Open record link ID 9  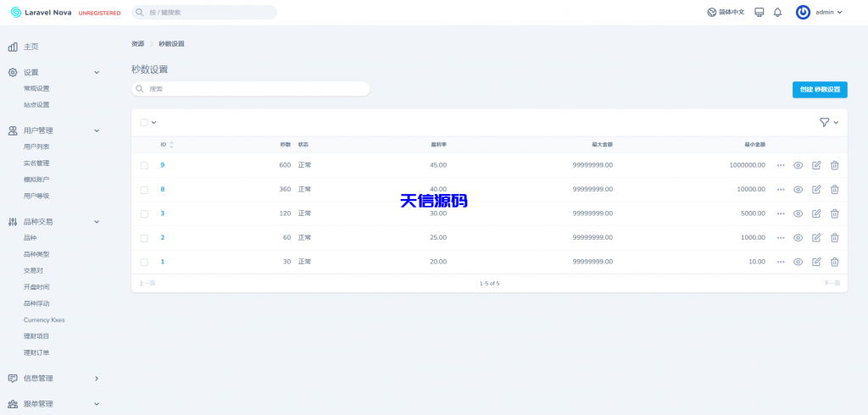point(162,165)
